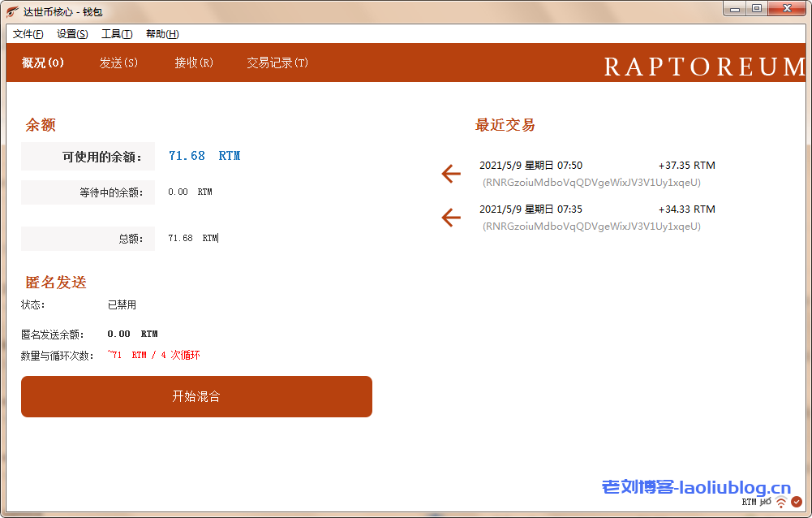Click the RAPTOREUM logo in header

tap(703, 67)
